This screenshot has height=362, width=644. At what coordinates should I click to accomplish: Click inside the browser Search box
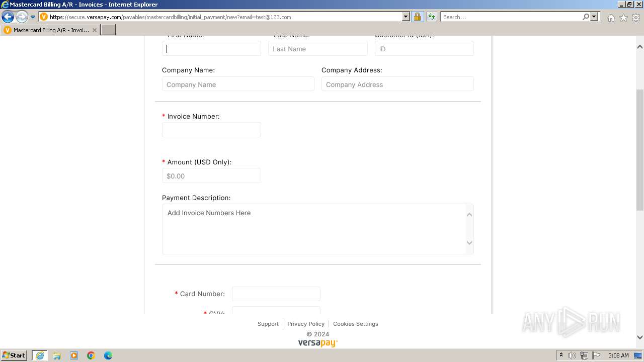point(511,17)
